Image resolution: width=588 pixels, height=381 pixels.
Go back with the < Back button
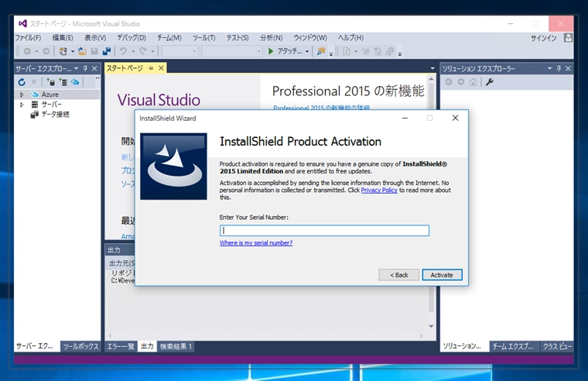398,275
